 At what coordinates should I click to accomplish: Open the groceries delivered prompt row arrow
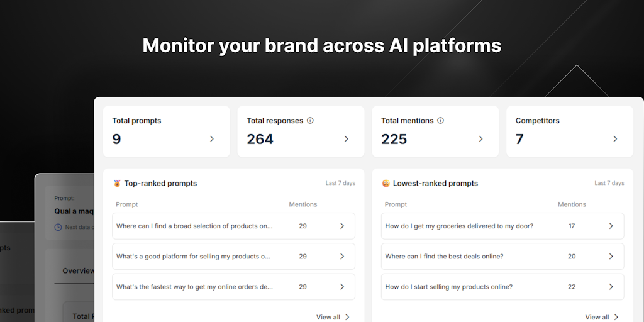pyautogui.click(x=611, y=226)
